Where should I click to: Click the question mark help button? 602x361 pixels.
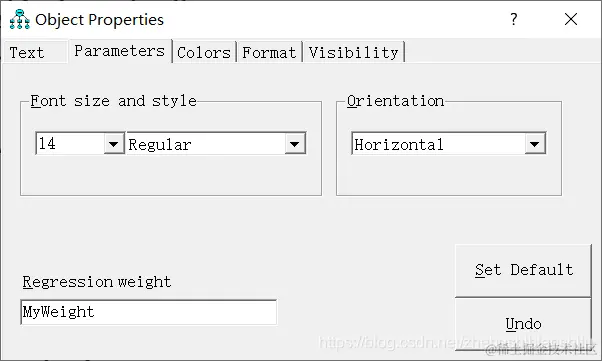pos(514,19)
